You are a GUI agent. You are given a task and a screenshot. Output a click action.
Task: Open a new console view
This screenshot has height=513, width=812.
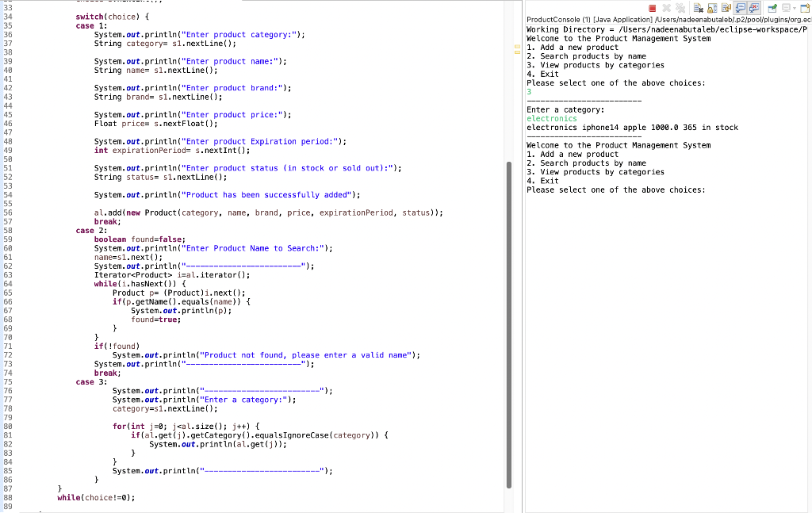(803, 7)
